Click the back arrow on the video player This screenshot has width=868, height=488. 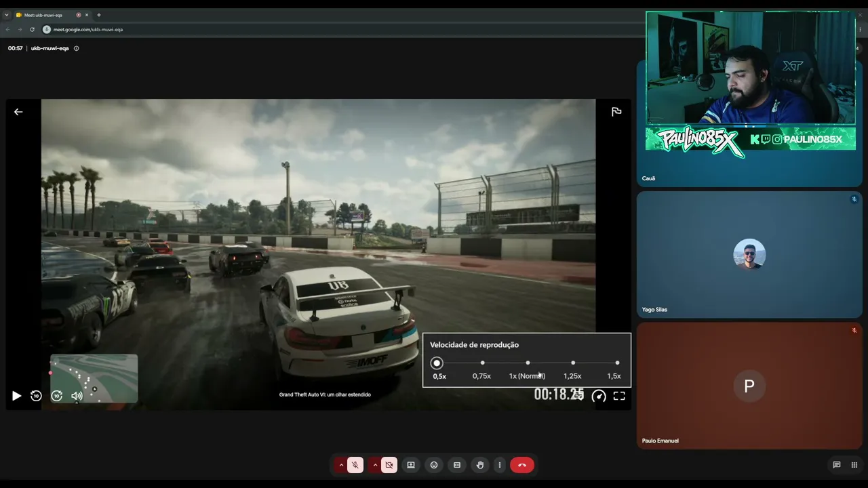[x=18, y=112]
